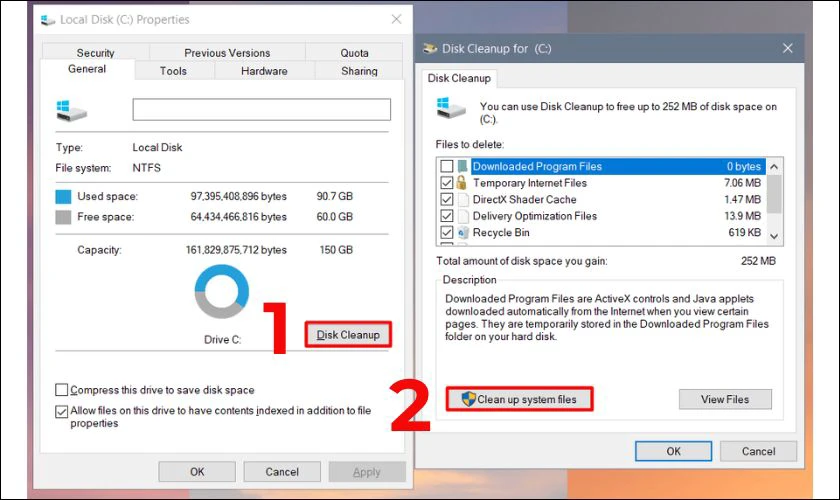Click the View Files button
The width and height of the screenshot is (840, 500).
point(725,399)
